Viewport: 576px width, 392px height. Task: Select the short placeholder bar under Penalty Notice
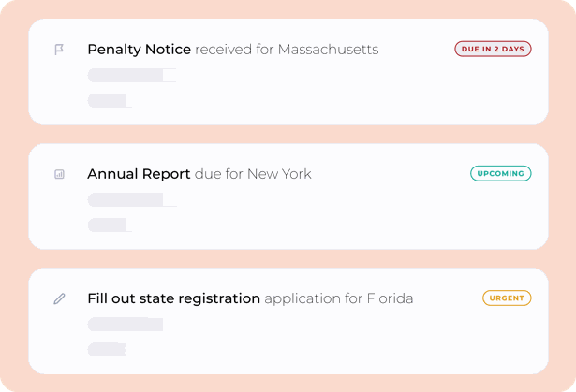107,100
